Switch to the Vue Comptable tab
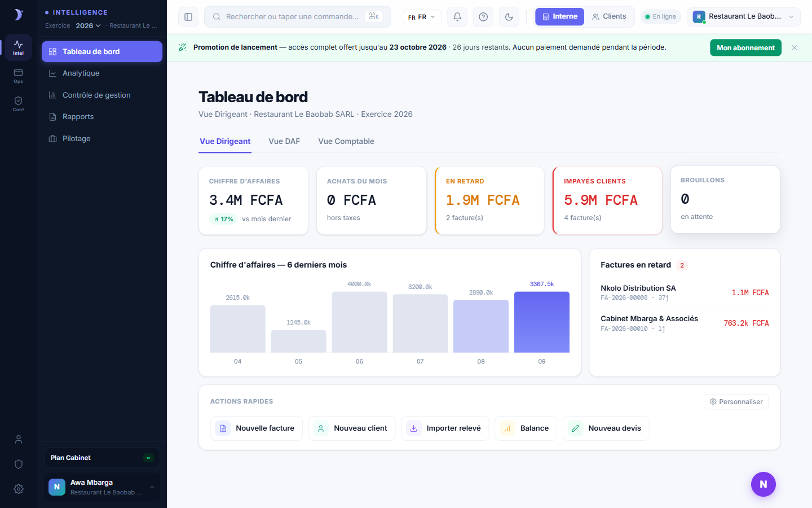 346,142
